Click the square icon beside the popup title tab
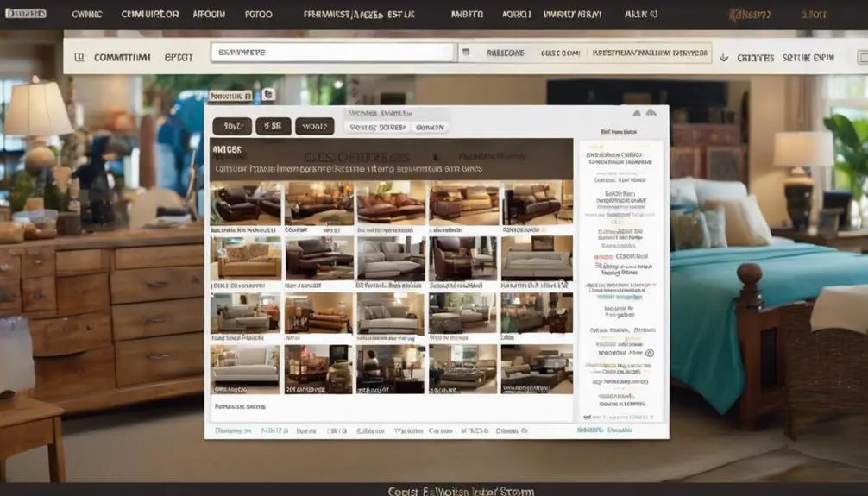Image resolution: width=868 pixels, height=496 pixels. coord(267,95)
